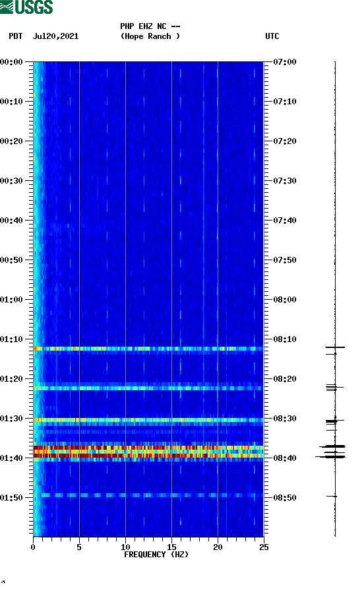The image size is (364, 589).
Task: Click the broadband event band at 01:30
Action: pyautogui.click(x=148, y=420)
